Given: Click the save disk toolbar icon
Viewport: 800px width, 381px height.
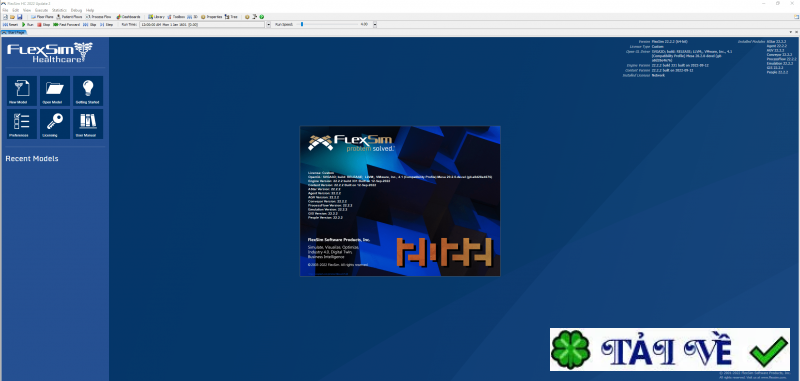Looking at the screenshot, I should [x=19, y=17].
